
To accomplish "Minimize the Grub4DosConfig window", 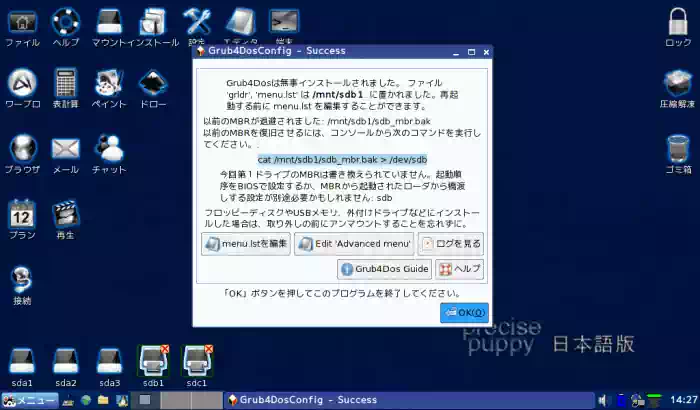I will click(456, 52).
